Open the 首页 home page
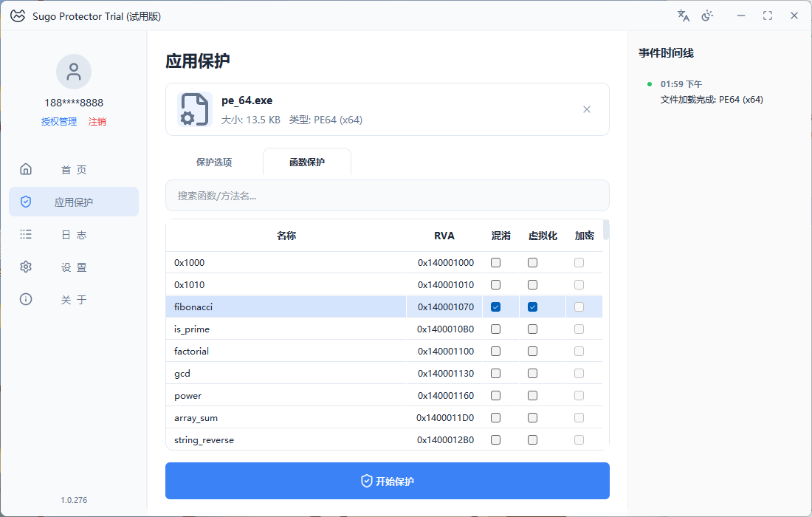The width and height of the screenshot is (812, 517). click(74, 170)
